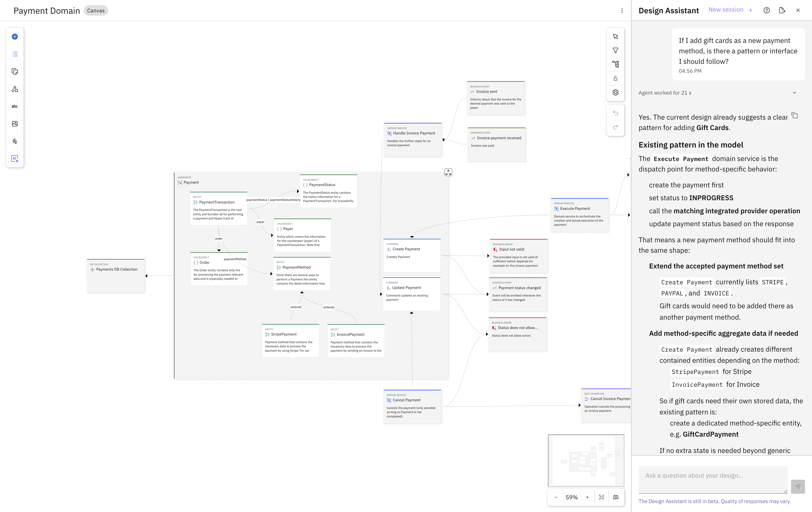Click the minimap overview thumbnail
Viewport: 812px width, 512px height.
click(586, 460)
